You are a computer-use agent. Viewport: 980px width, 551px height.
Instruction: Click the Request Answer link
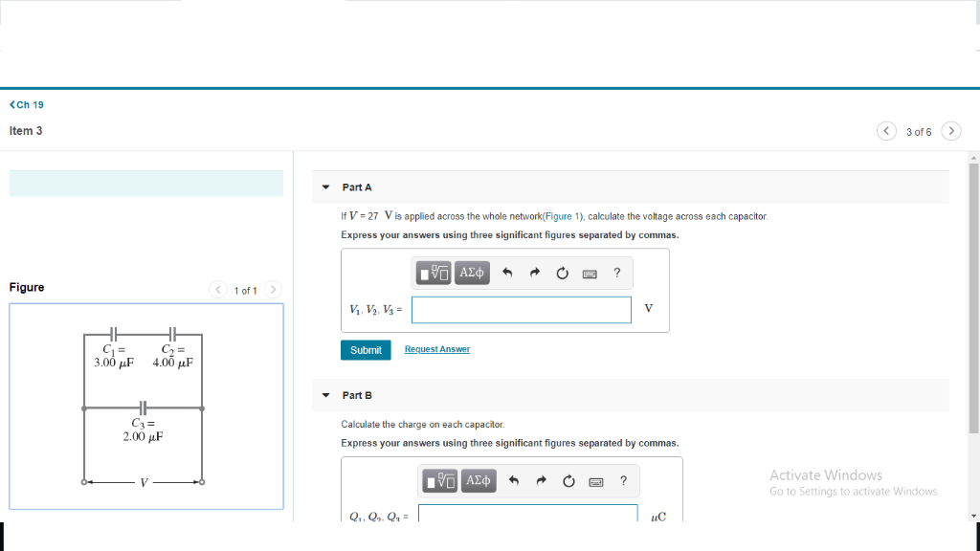(436, 348)
